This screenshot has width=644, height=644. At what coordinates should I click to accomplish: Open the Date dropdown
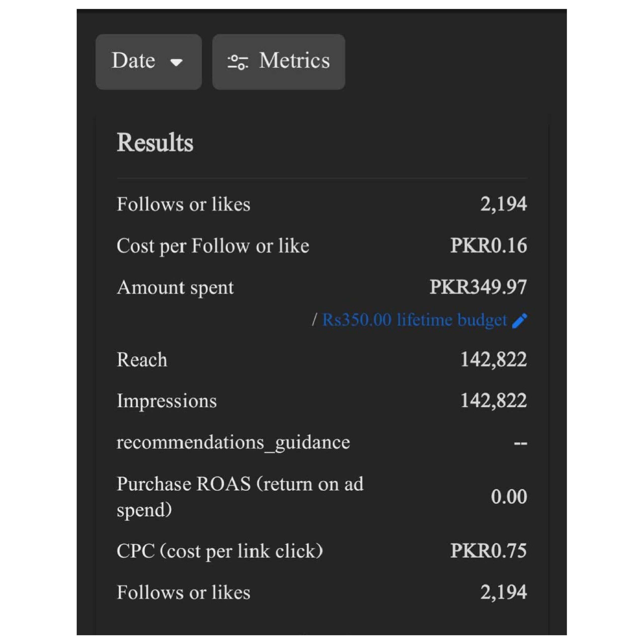(148, 62)
